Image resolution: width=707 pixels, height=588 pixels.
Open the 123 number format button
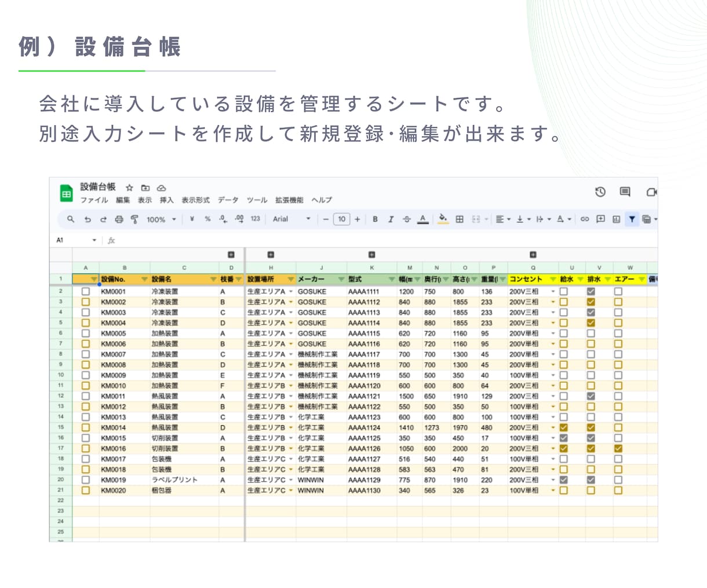click(x=255, y=219)
